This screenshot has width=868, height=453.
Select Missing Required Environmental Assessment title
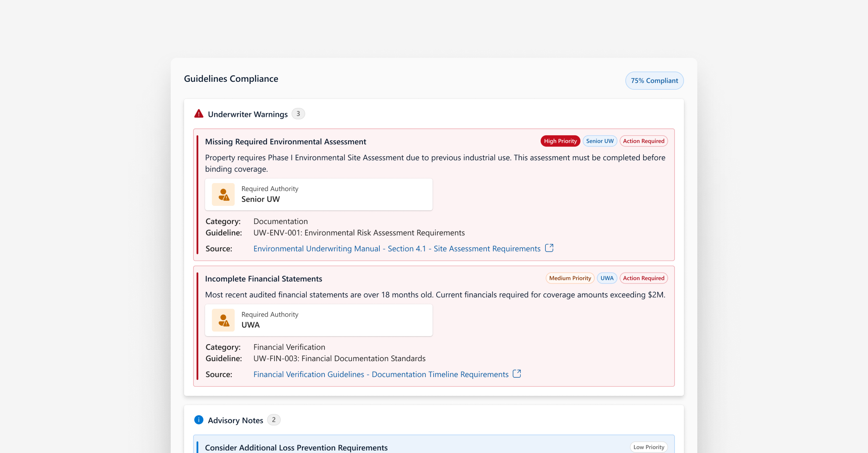285,142
